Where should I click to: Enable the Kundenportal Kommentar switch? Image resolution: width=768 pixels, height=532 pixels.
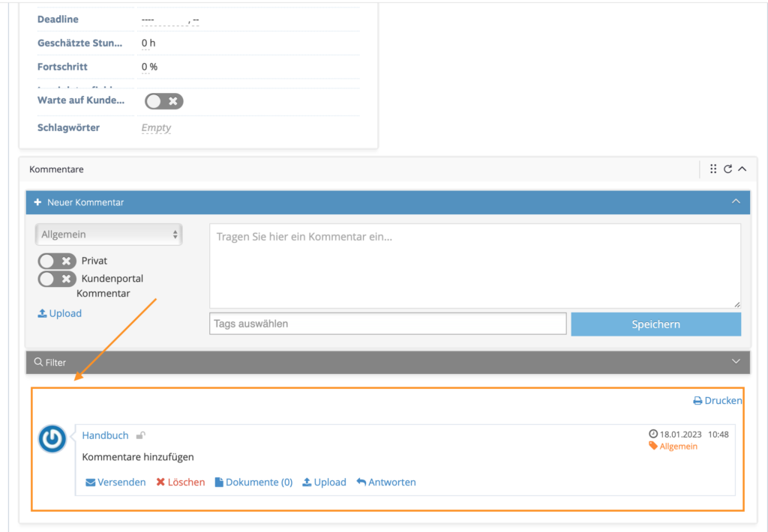57,279
